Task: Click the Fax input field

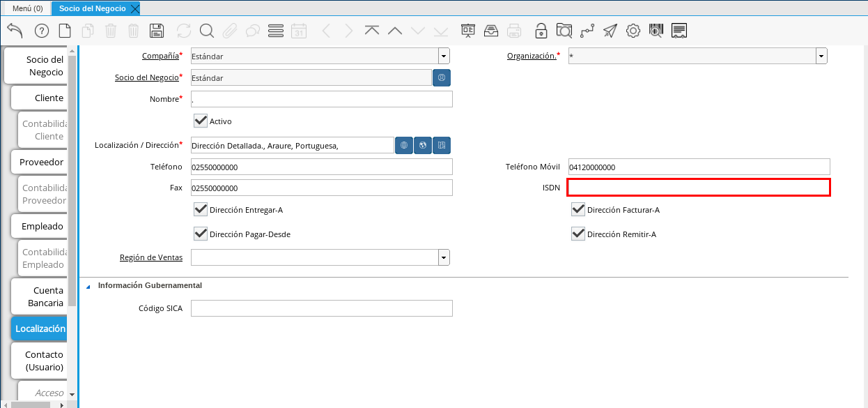Action: click(322, 188)
